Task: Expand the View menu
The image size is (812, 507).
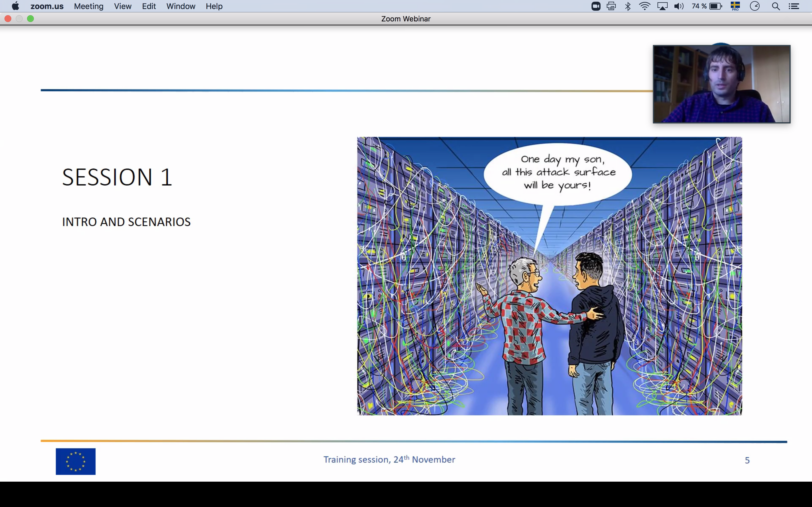Action: 122,6
